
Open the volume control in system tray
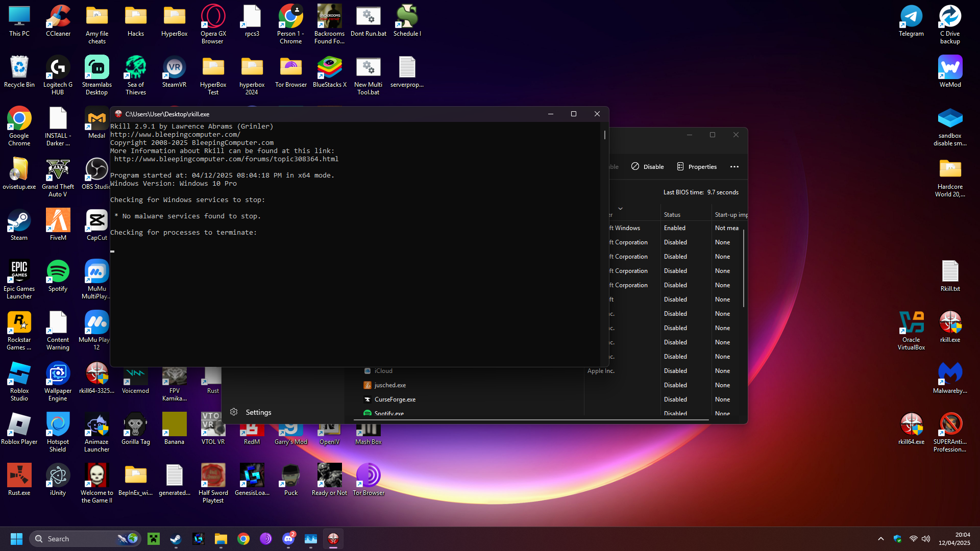926,539
